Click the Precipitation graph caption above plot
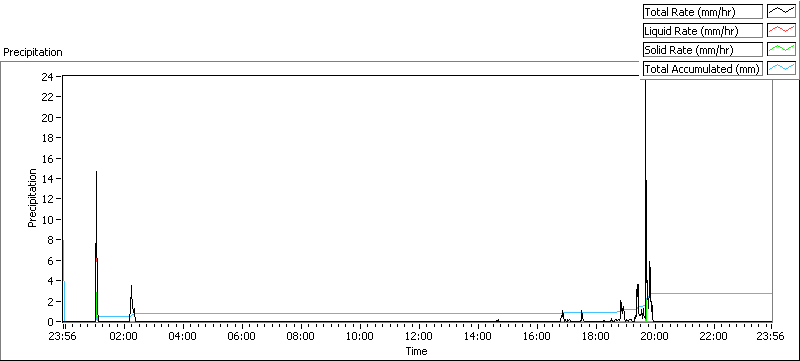This screenshot has height=361, width=800. (x=33, y=52)
